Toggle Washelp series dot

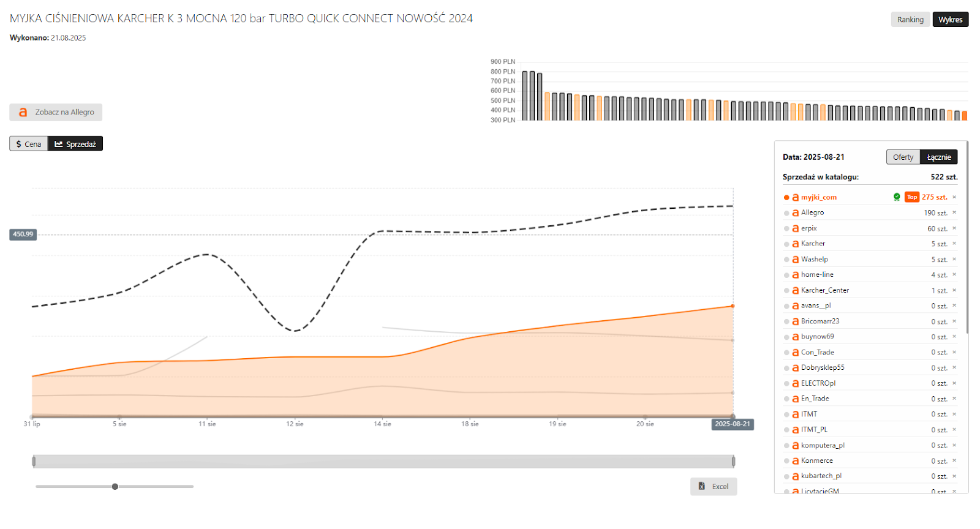(x=786, y=260)
